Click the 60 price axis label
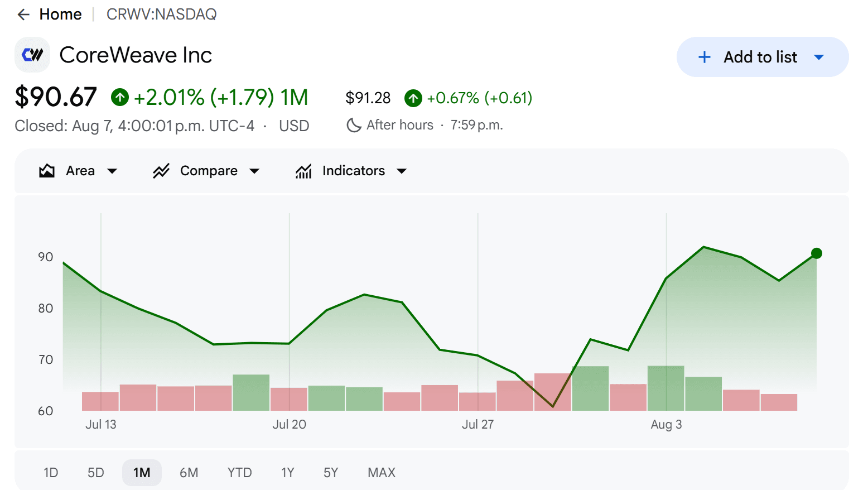The image size is (868, 490). 46,411
